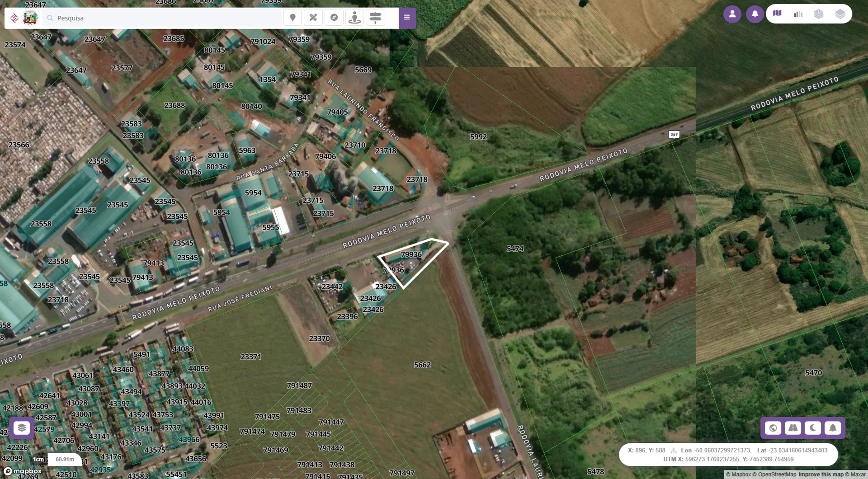868x479 pixels.
Task: Click the signpost directions icon
Action: point(375,18)
